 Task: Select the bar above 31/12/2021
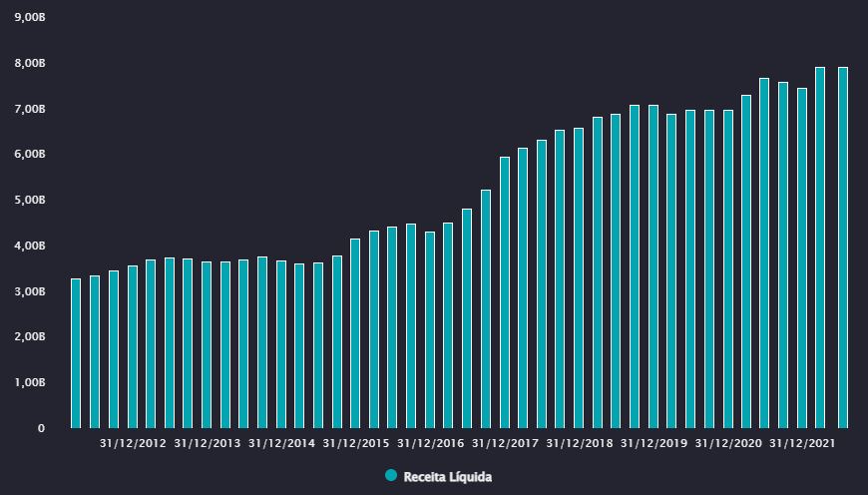802,258
